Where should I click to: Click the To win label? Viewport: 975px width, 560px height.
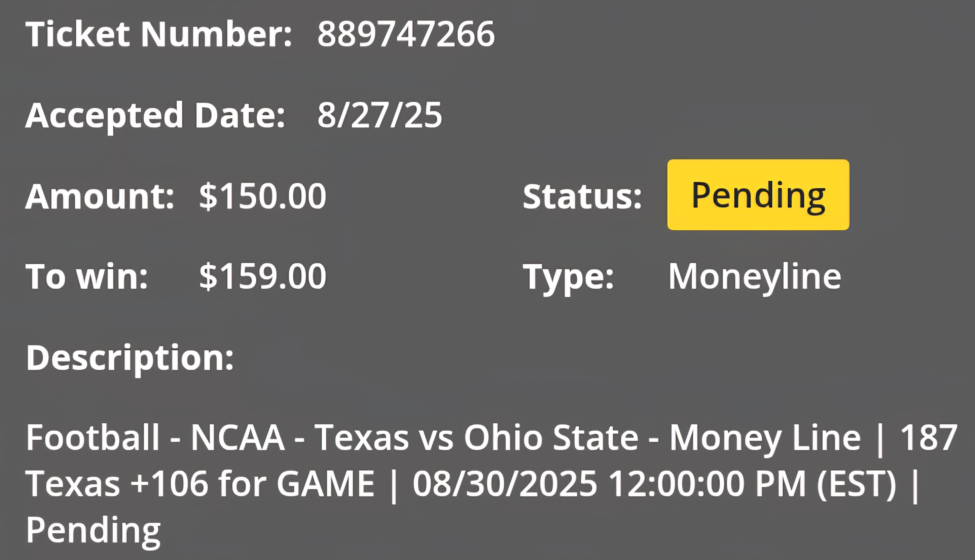coord(87,277)
